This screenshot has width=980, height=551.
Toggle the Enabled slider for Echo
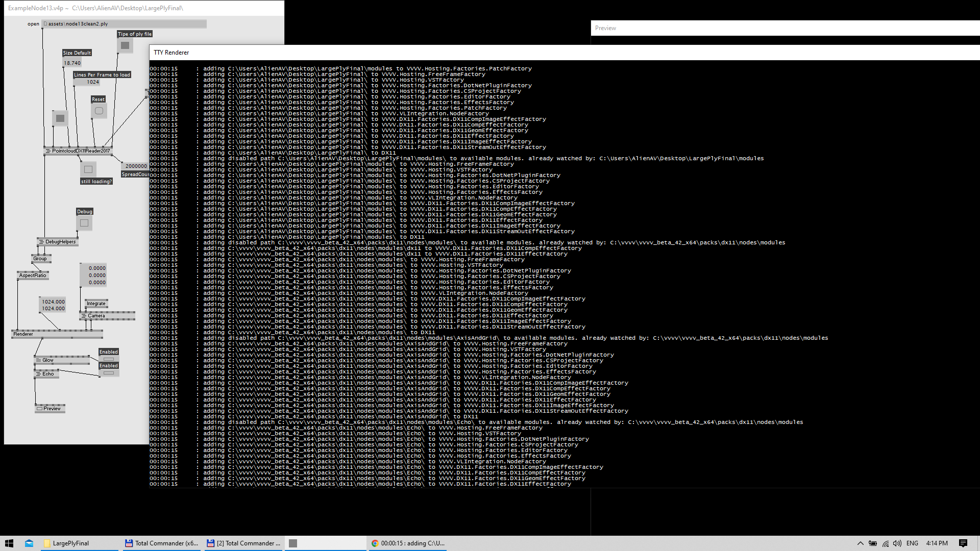point(109,373)
